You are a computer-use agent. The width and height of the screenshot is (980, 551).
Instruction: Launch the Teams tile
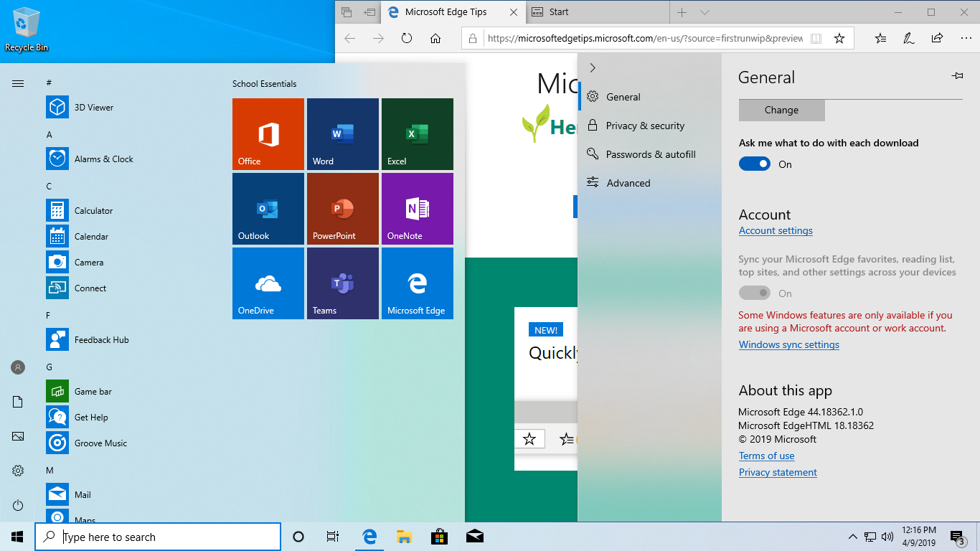(343, 283)
